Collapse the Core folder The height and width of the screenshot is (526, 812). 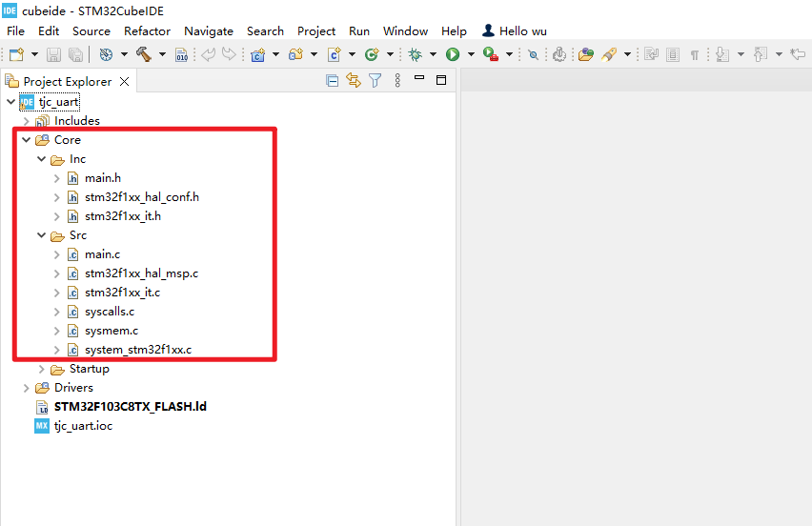(x=26, y=140)
